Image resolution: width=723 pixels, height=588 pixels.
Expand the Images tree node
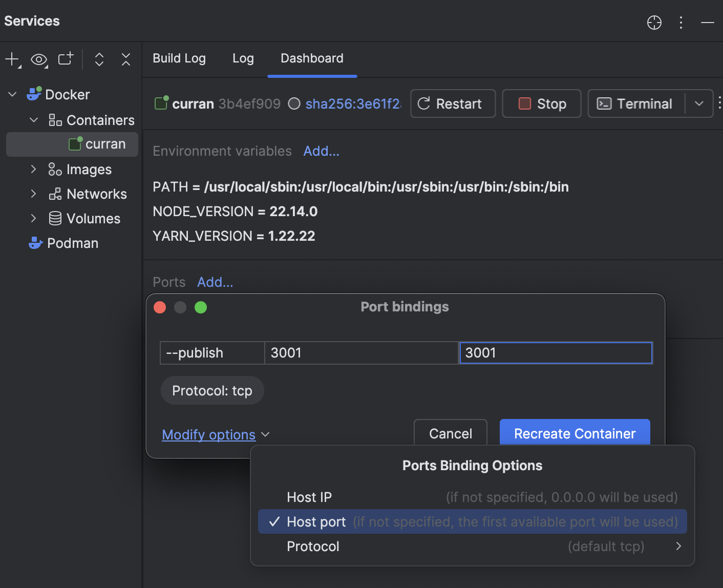click(x=33, y=169)
